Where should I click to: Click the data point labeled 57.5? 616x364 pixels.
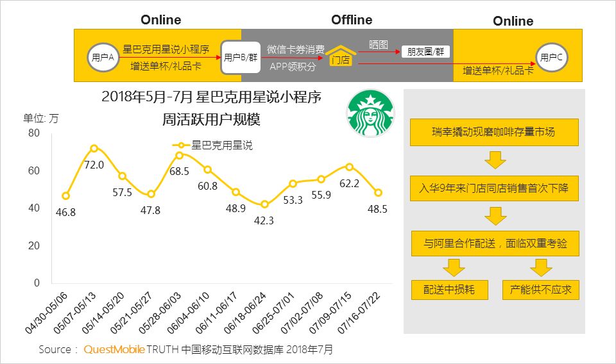(122, 176)
